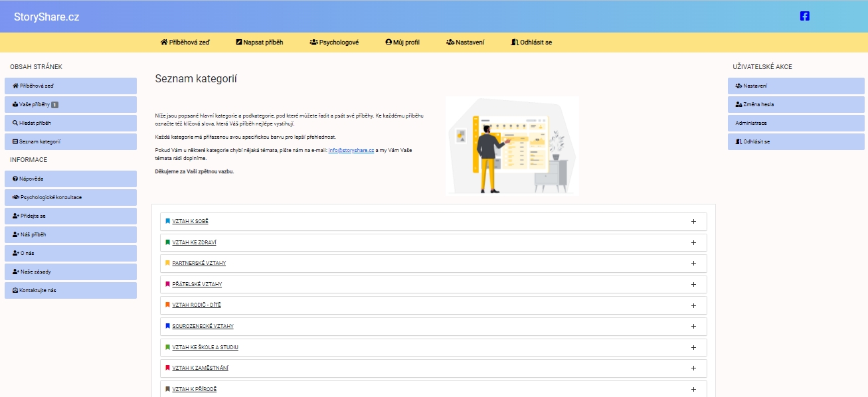The height and width of the screenshot is (397, 868).
Task: Open the VZTAH KE ŠKOLE A STUDIU link
Action: [205, 347]
